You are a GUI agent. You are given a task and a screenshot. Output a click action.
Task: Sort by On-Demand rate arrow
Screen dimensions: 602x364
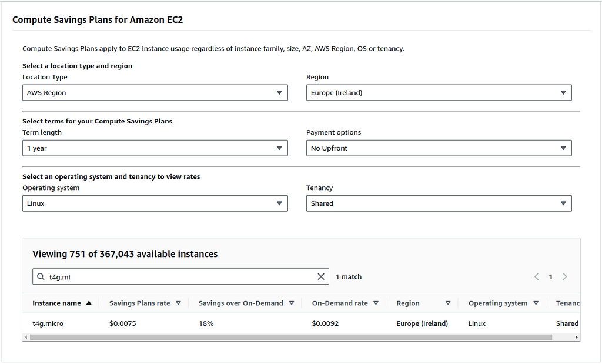[376, 303]
